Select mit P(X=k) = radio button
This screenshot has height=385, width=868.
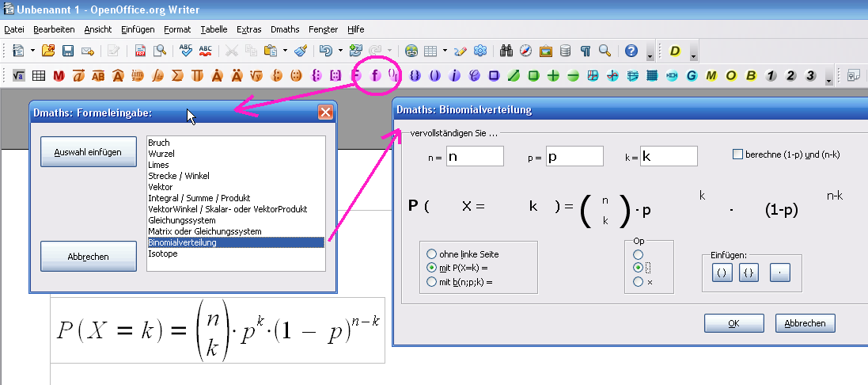[x=432, y=268]
